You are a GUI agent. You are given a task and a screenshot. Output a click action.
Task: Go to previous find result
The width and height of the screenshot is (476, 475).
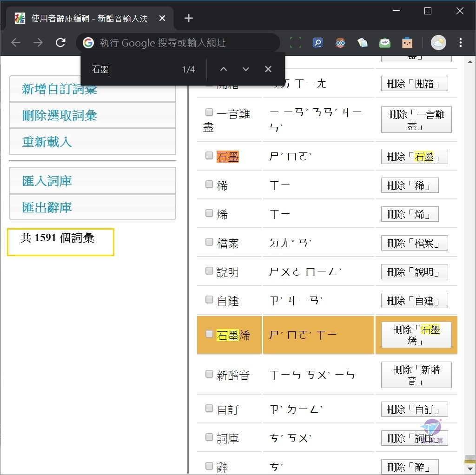224,69
